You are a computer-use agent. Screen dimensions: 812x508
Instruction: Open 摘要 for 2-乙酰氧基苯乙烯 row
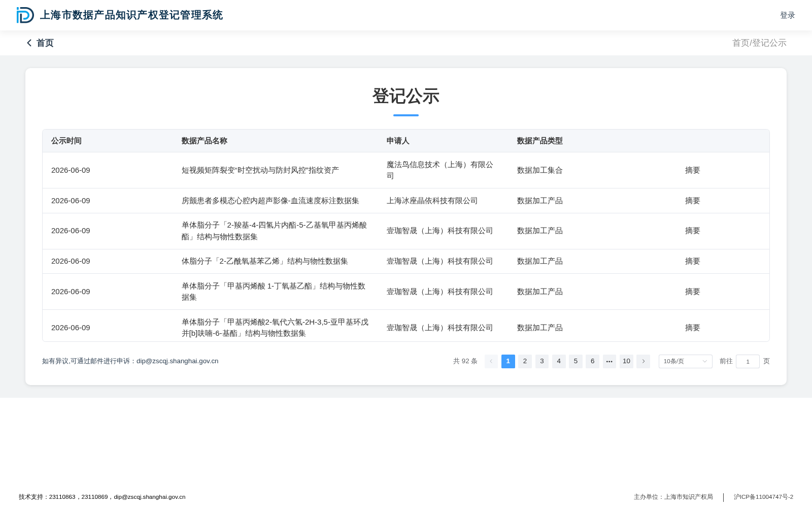tap(693, 261)
